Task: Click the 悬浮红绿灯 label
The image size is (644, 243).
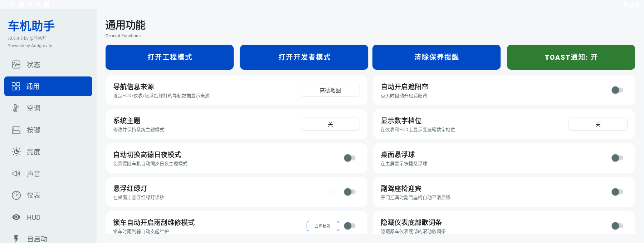Action: [x=130, y=189]
